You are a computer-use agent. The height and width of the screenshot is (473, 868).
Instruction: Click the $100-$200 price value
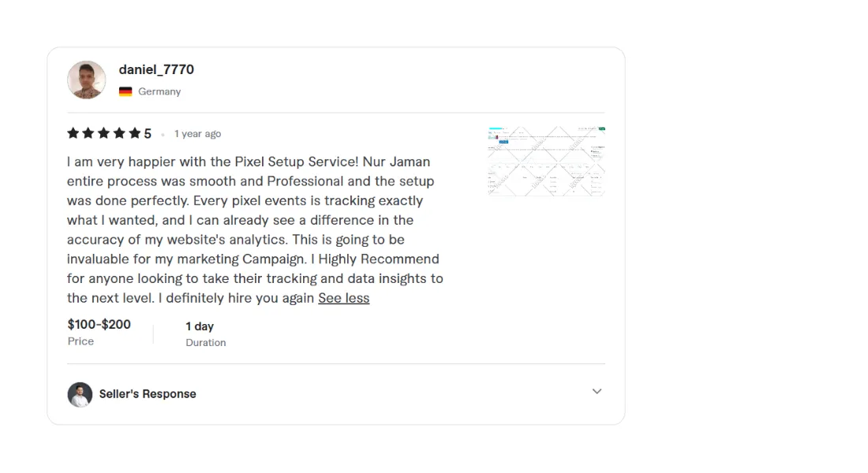click(x=99, y=324)
